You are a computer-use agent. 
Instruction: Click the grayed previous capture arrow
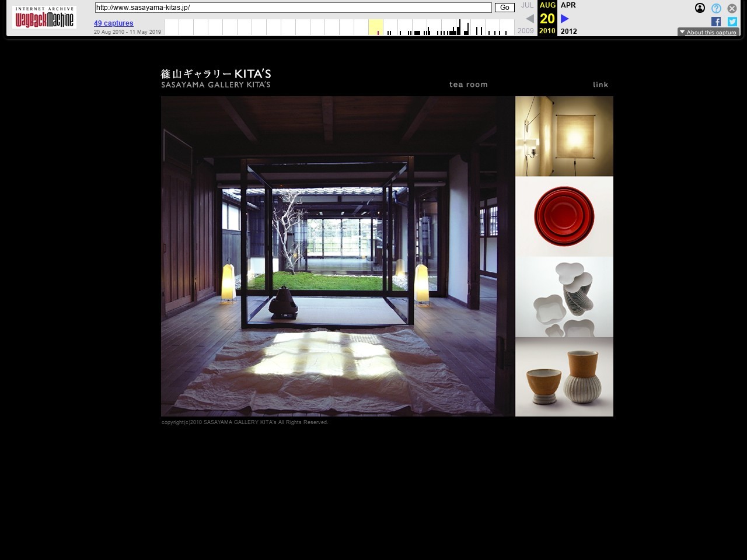[x=529, y=19]
